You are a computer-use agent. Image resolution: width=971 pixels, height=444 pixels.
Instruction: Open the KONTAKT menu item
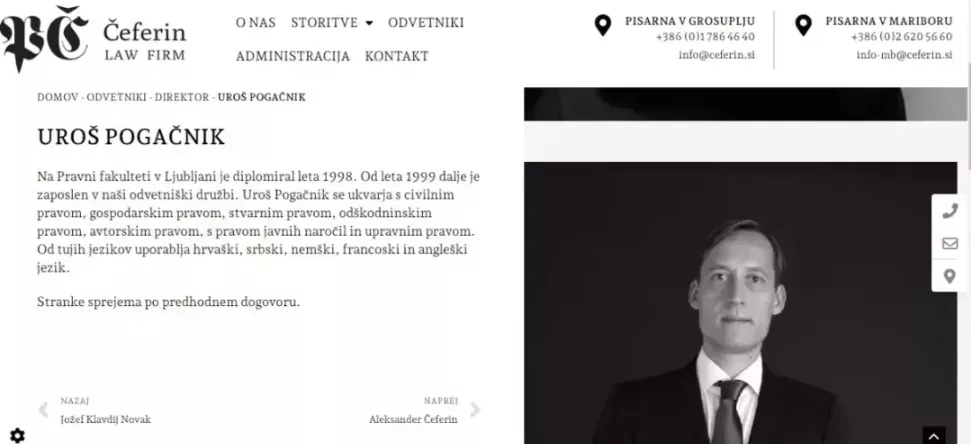[x=397, y=56]
